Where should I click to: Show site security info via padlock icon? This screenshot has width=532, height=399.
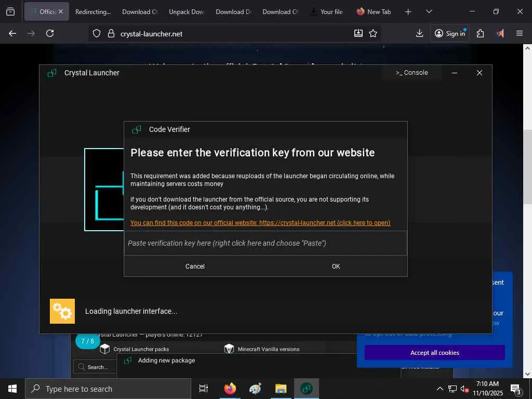click(x=111, y=33)
